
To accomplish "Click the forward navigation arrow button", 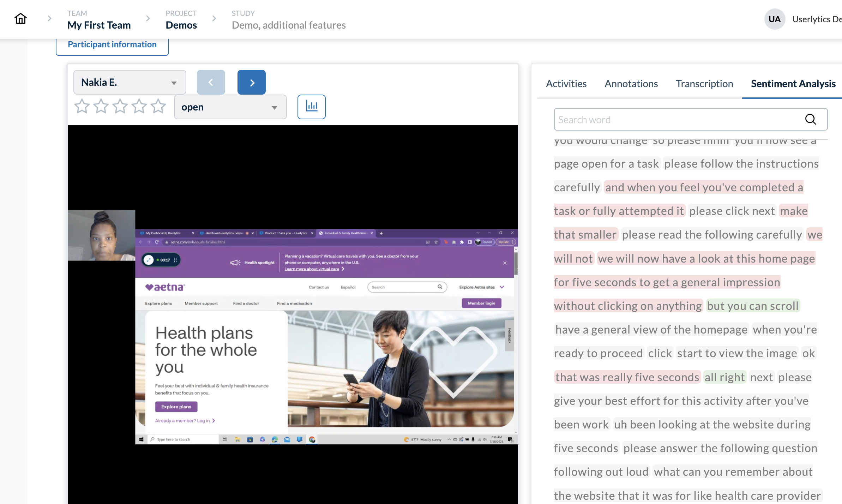I will (252, 82).
